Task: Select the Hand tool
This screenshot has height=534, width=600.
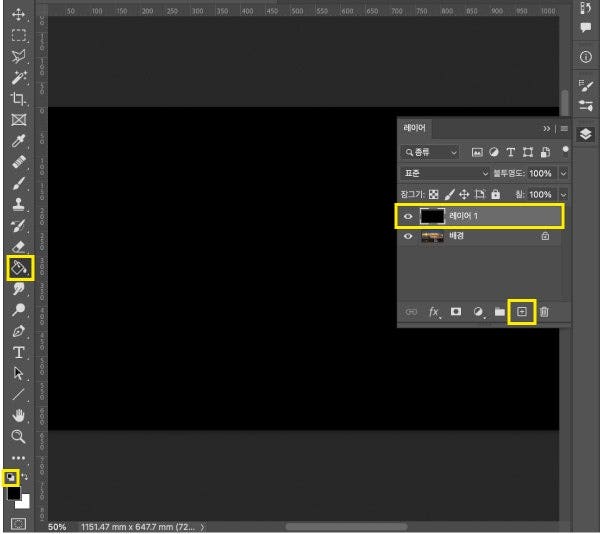Action: click(x=18, y=415)
